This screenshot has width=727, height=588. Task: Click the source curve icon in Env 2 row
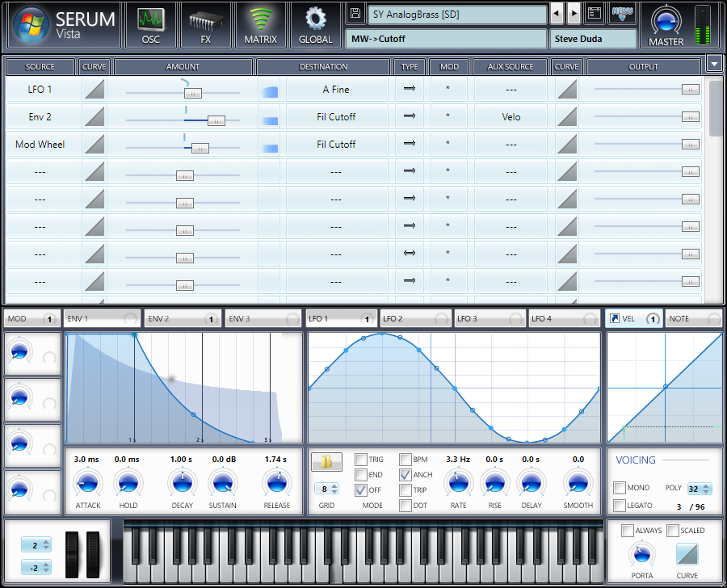[x=95, y=116]
